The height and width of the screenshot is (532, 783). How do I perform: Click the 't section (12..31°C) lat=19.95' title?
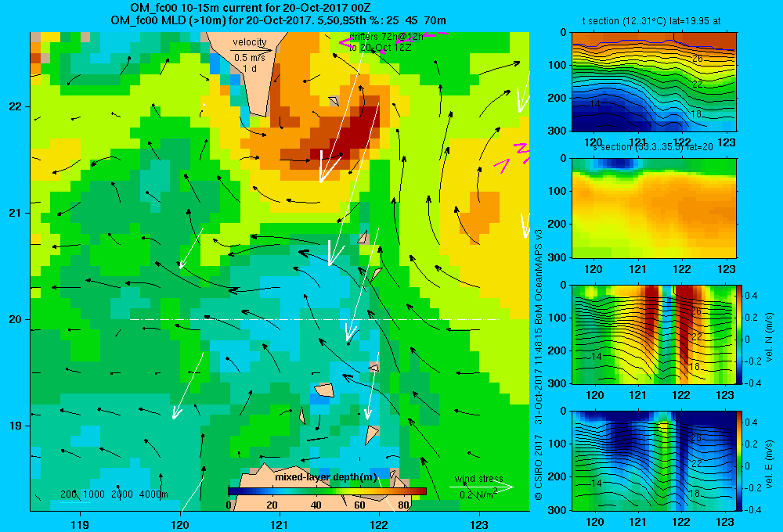[651, 21]
